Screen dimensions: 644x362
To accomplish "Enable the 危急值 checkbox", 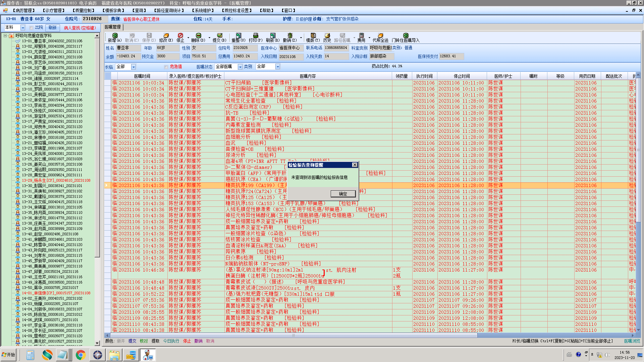I will [x=166, y=67].
